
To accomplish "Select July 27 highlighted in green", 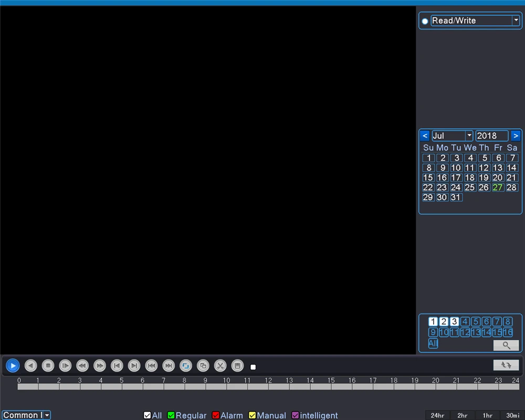I will (498, 187).
